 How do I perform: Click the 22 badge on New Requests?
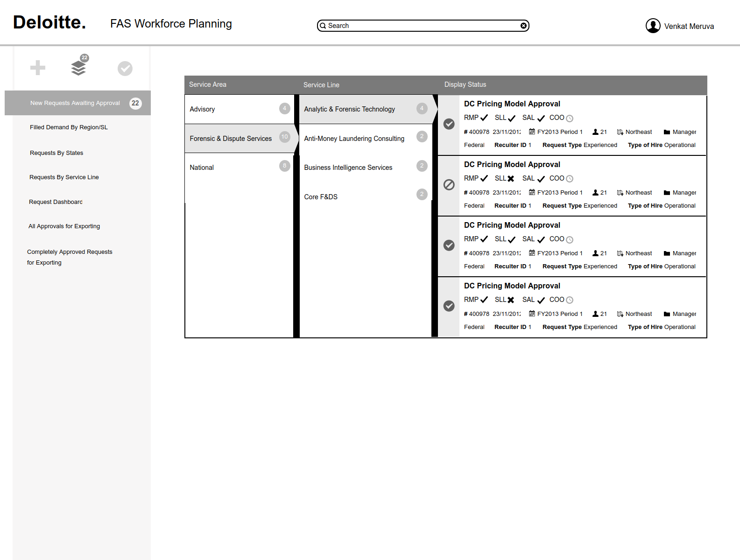pos(135,103)
